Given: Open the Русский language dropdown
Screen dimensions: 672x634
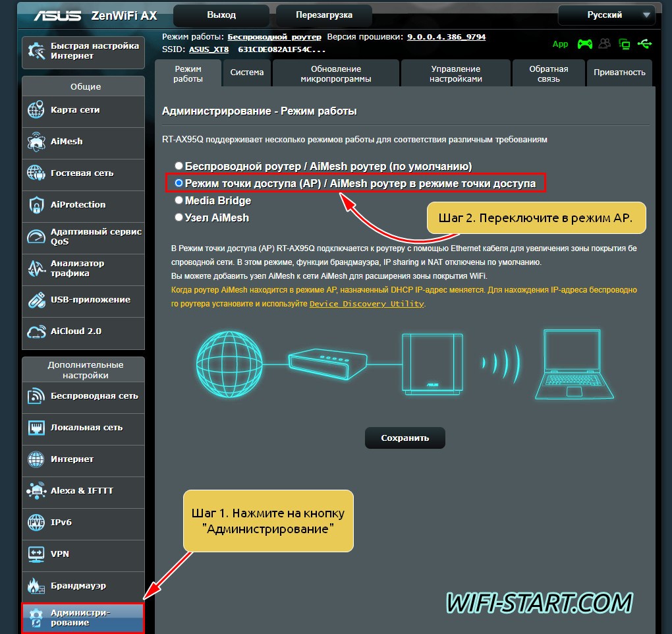Looking at the screenshot, I should [x=605, y=14].
